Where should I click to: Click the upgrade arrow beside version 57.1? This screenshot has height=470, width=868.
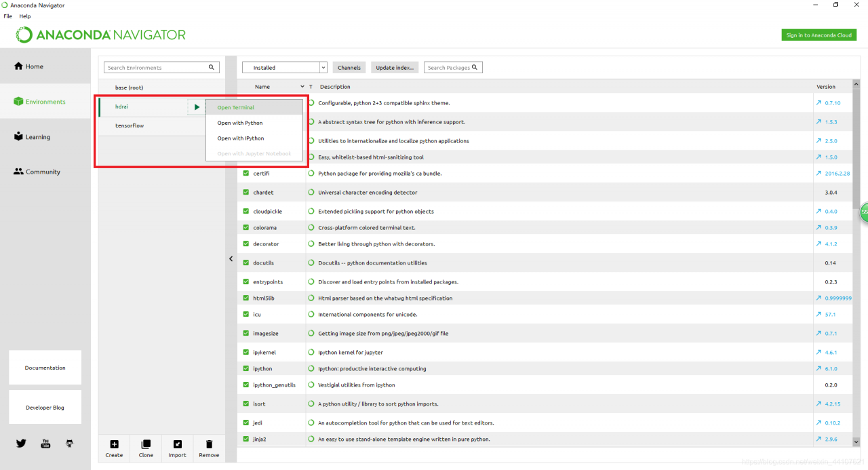(x=819, y=315)
